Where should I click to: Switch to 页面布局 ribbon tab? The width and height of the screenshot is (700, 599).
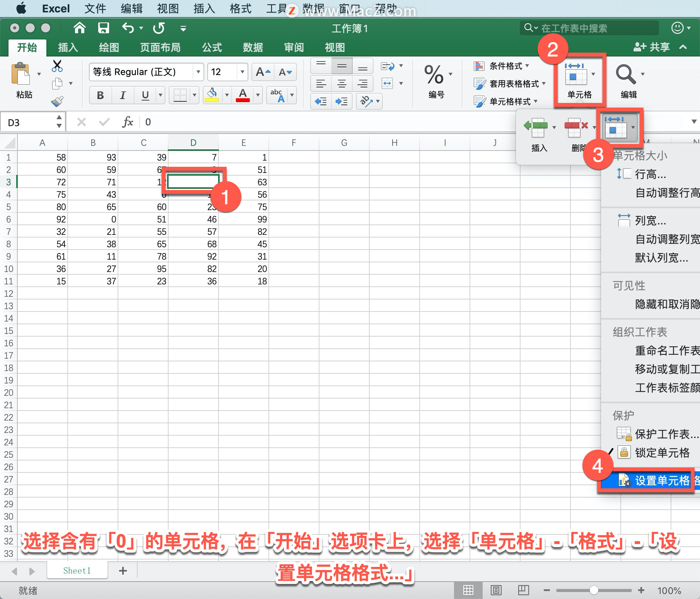pos(160,48)
